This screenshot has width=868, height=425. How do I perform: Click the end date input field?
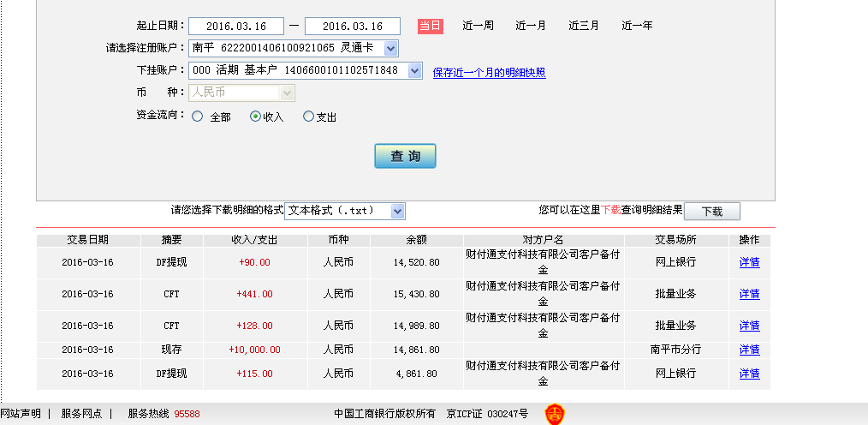[x=352, y=27]
